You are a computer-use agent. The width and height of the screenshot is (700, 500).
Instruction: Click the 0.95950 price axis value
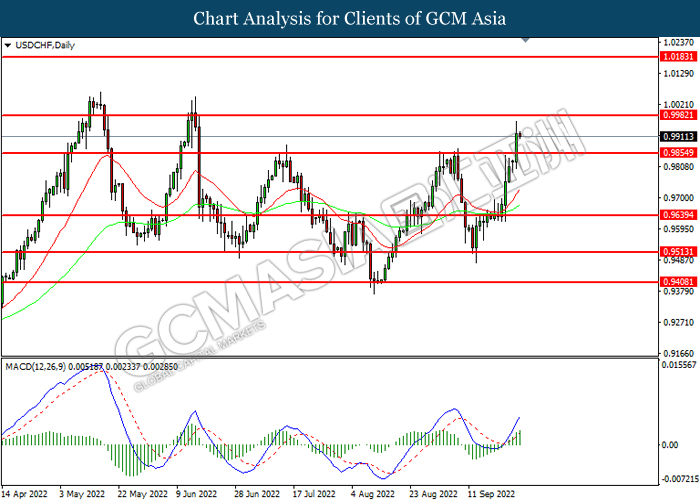tap(679, 229)
